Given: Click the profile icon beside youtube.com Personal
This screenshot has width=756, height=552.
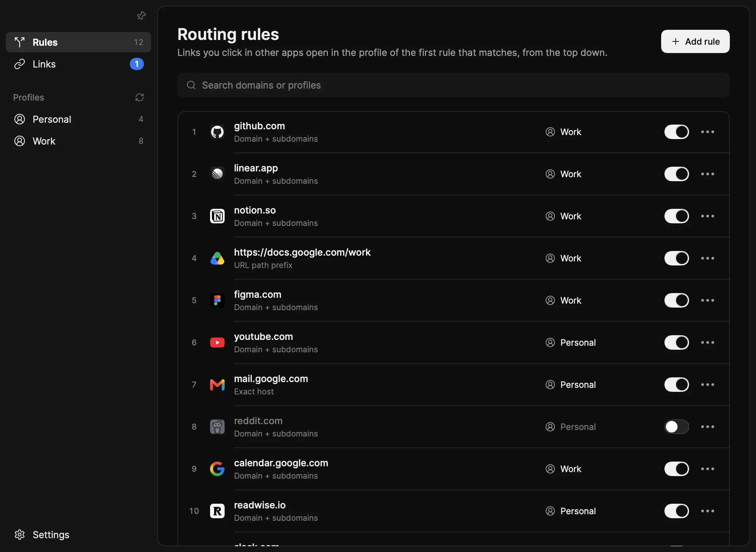Looking at the screenshot, I should (x=550, y=342).
